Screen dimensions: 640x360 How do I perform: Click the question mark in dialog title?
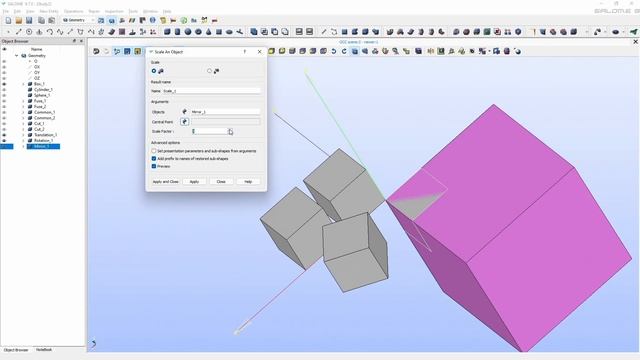[x=244, y=52]
